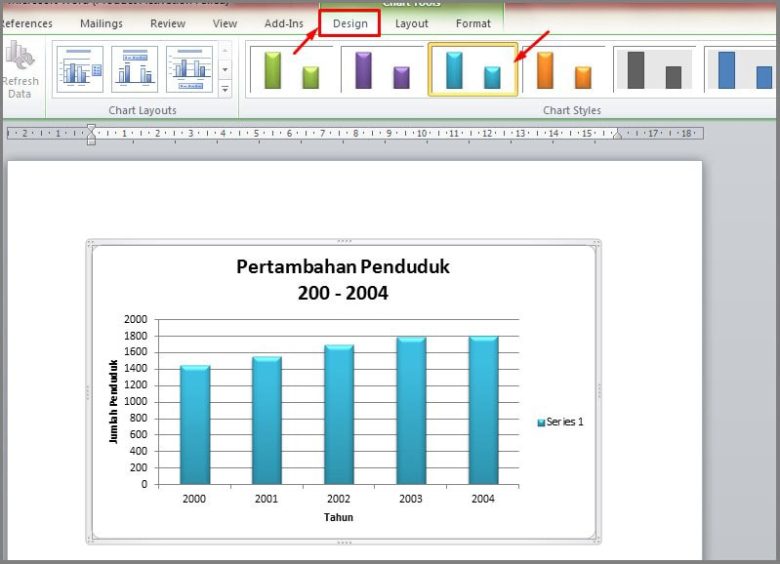Open the Design ribbon tab
This screenshot has width=780, height=564.
coord(350,23)
